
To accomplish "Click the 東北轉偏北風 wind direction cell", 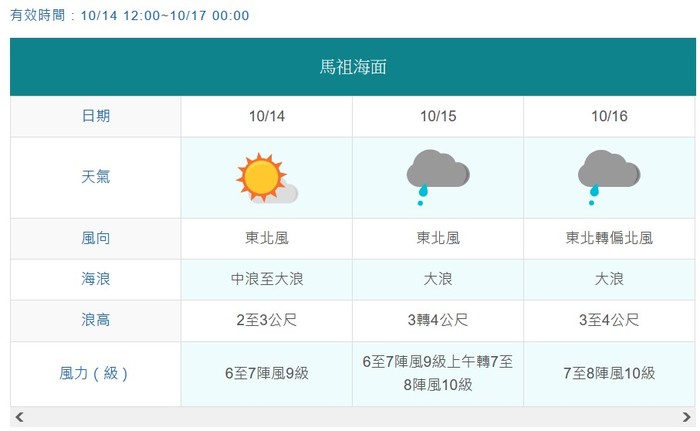I will (x=609, y=239).
